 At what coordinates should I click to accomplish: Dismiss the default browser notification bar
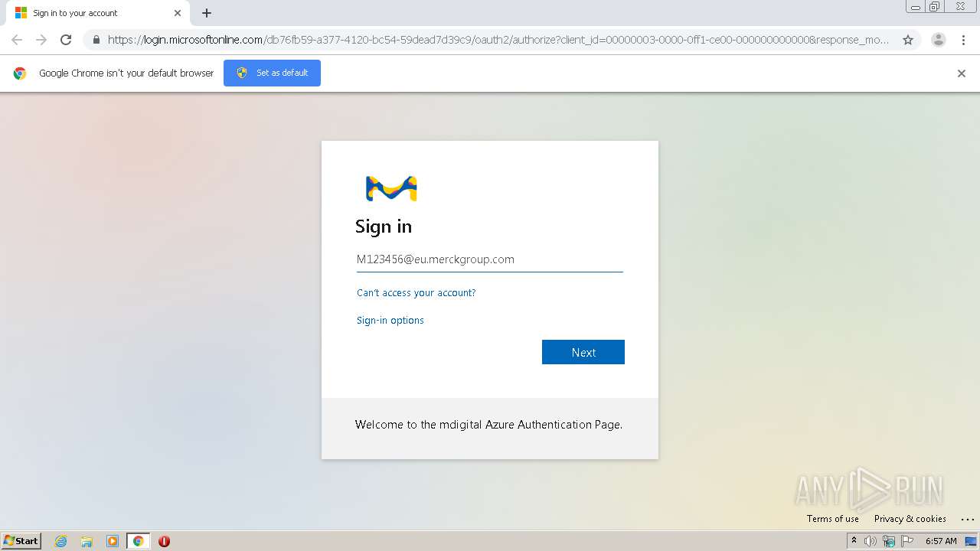pos(962,73)
